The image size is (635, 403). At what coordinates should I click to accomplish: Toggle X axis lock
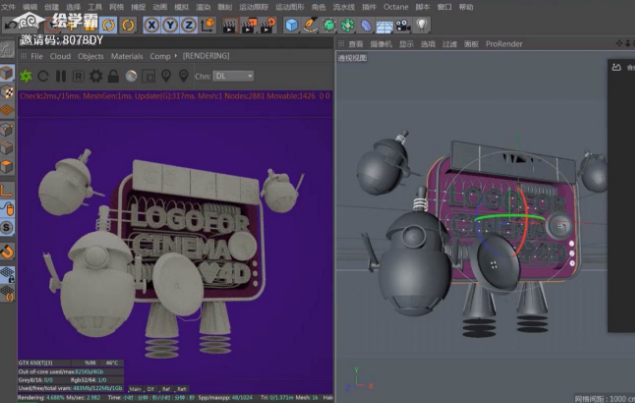coord(152,24)
